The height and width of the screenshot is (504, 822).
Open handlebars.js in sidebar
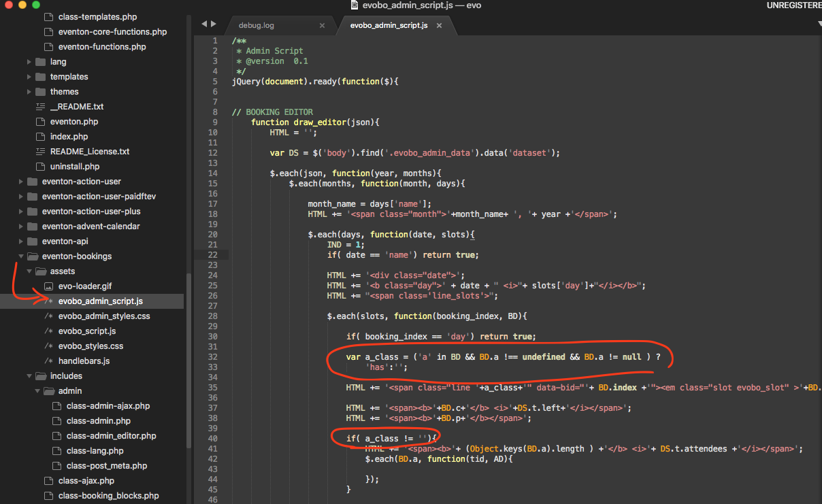coord(84,361)
